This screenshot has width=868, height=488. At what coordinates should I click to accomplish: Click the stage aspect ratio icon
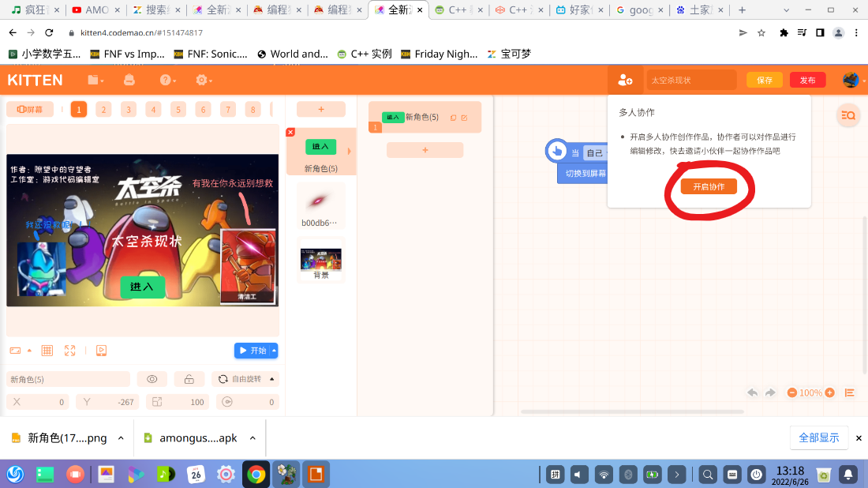(x=16, y=351)
